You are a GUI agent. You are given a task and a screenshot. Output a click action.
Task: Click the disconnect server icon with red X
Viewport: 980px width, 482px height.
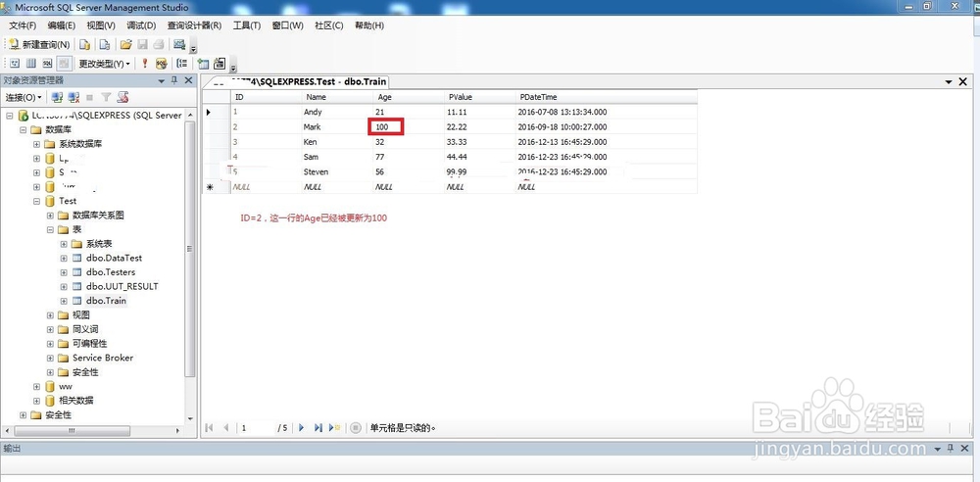pyautogui.click(x=73, y=97)
